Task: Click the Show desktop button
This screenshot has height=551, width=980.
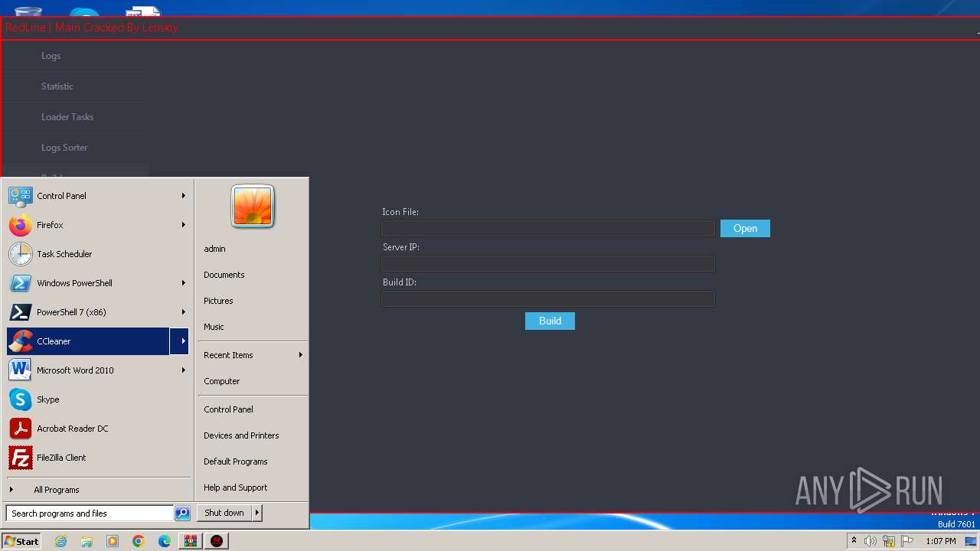Action: (x=971, y=541)
